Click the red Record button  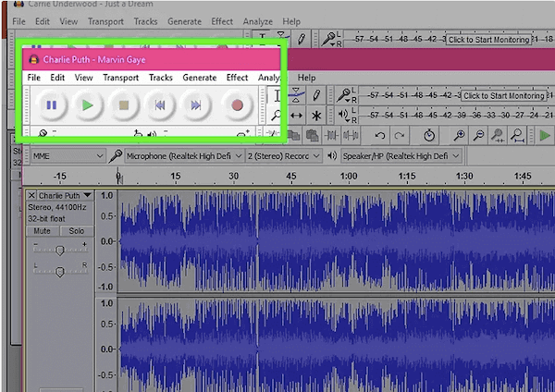(x=237, y=105)
